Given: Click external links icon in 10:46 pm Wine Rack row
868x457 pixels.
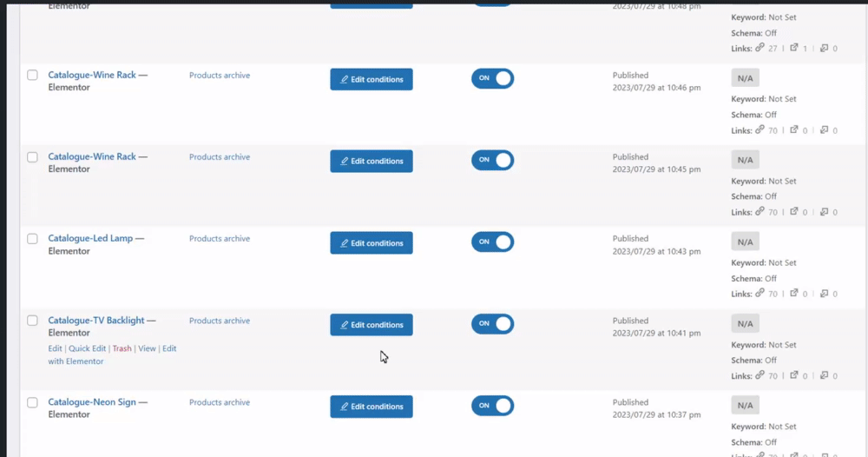Looking at the screenshot, I should click(x=794, y=129).
